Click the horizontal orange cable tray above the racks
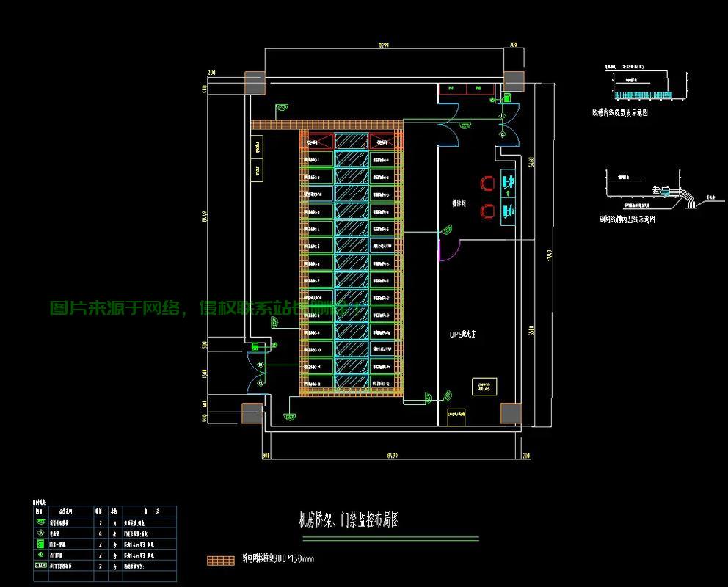Viewport: 728px width, 587px height. 327,125
